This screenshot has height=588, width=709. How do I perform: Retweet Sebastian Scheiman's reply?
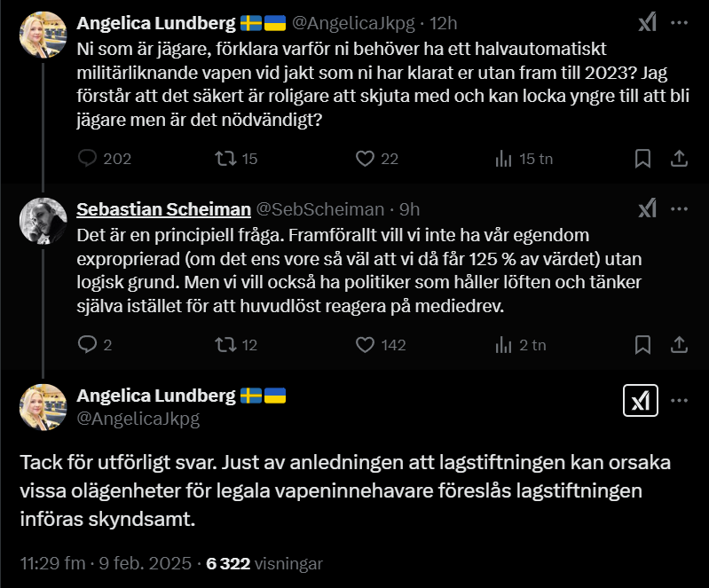tap(225, 345)
